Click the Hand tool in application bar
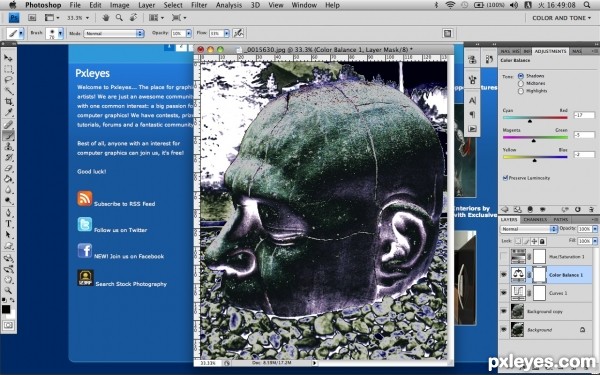The height and width of the screenshot is (375, 600). (106, 18)
